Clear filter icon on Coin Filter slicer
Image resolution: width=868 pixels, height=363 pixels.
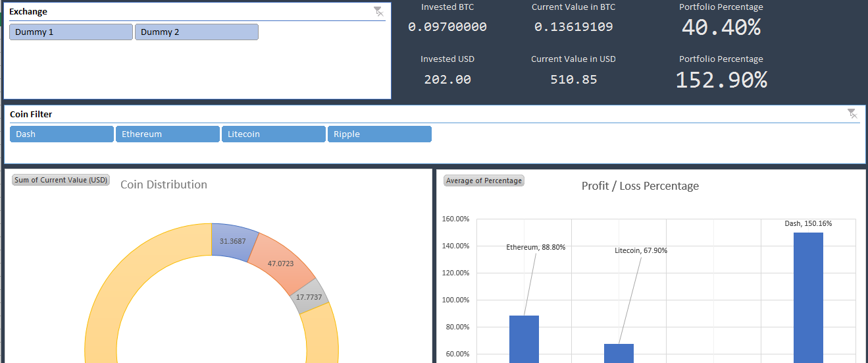pos(853,114)
